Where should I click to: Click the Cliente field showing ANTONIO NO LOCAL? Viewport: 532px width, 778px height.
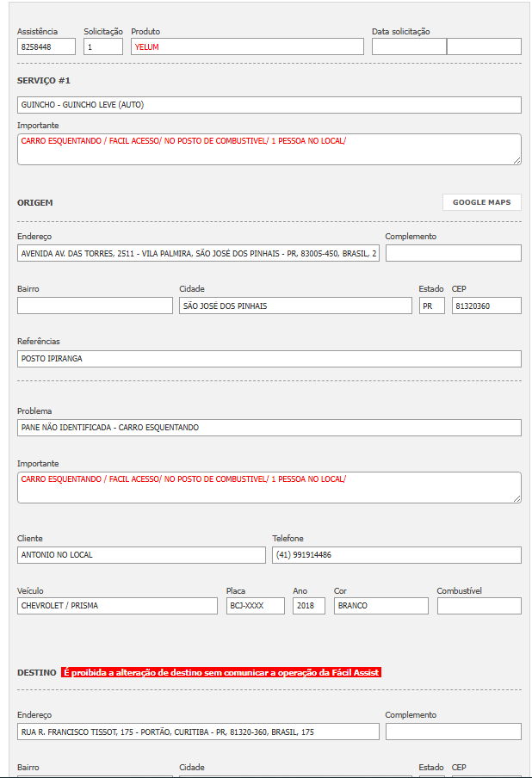141,555
